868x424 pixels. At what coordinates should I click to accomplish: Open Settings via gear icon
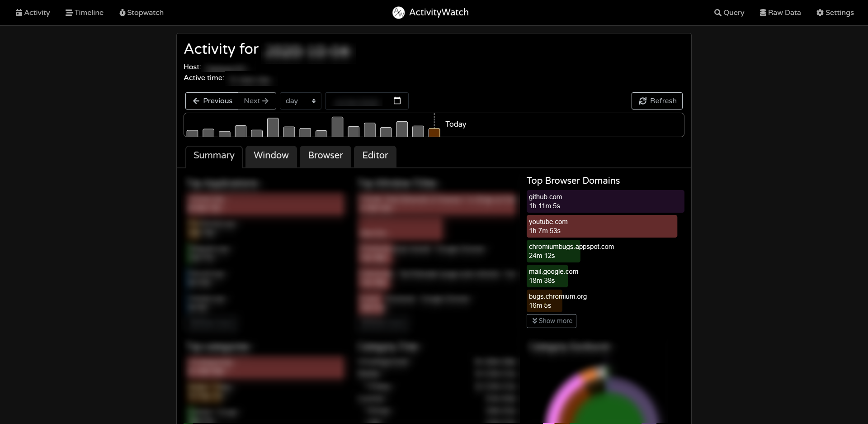[x=820, y=13]
